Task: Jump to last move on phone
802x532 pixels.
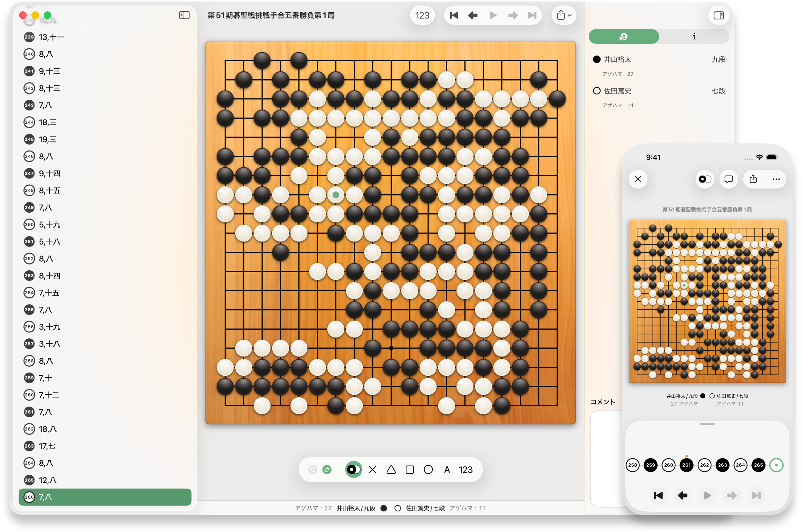Action: pyautogui.click(x=756, y=496)
